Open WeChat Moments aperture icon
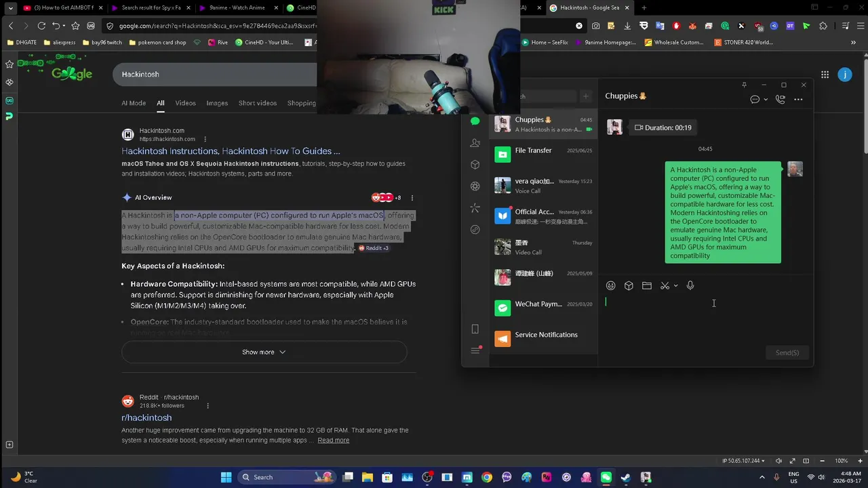 pos(475,186)
